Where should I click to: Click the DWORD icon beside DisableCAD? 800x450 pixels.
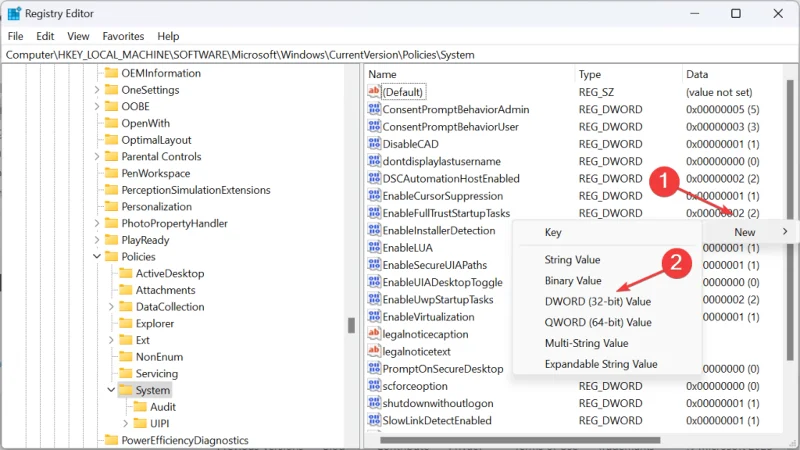click(x=375, y=144)
